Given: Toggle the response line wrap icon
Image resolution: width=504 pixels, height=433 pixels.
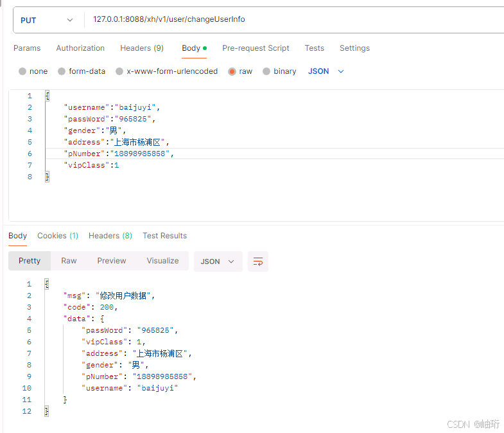Looking at the screenshot, I should click(258, 261).
